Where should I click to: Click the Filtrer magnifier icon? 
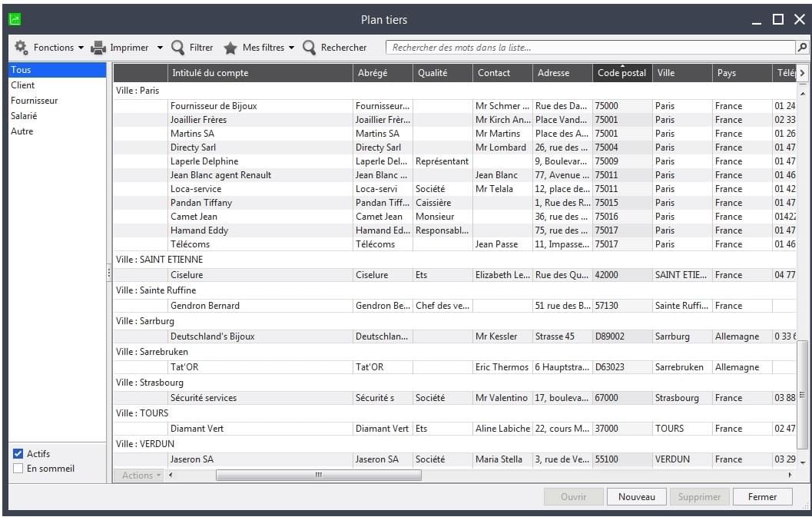pyautogui.click(x=177, y=47)
